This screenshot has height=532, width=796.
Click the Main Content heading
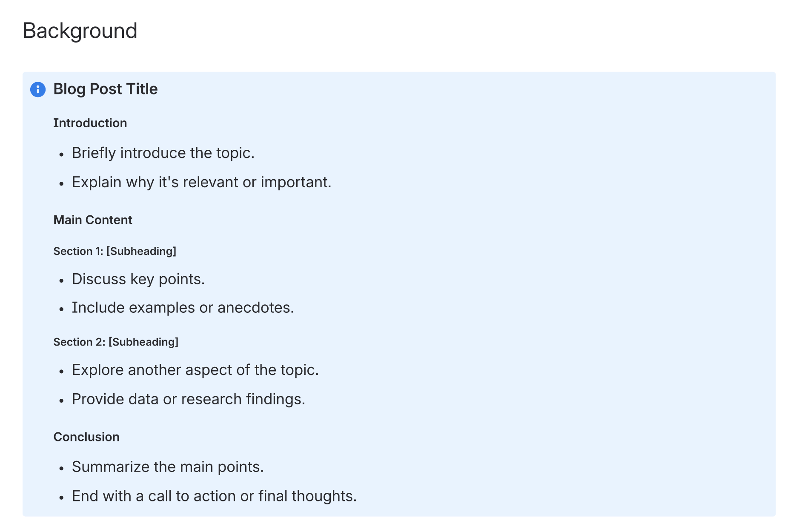click(x=92, y=220)
